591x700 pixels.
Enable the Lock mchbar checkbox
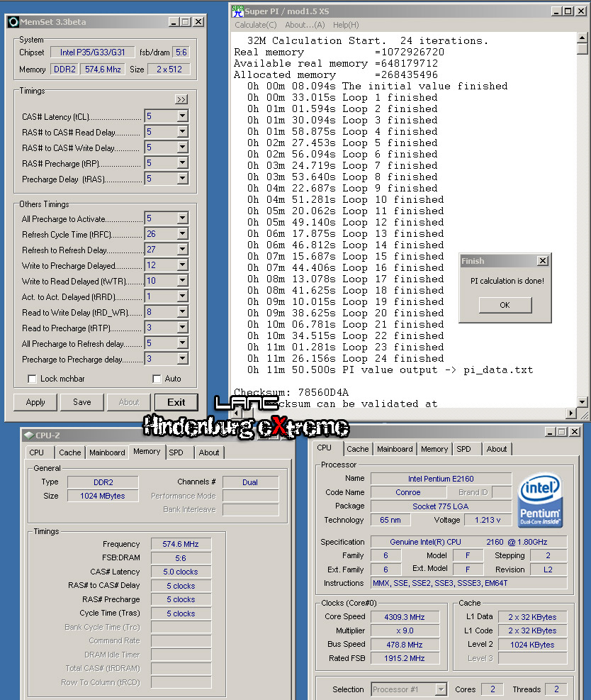[x=32, y=379]
